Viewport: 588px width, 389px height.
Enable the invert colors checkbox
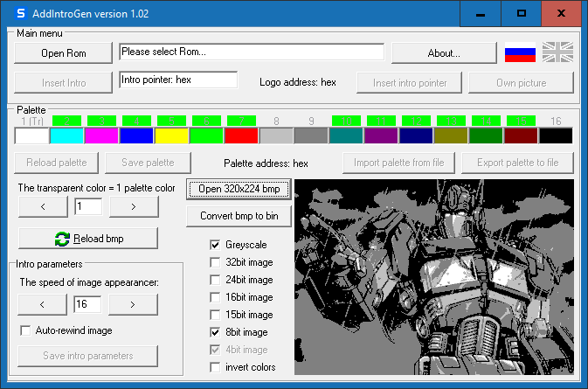point(215,367)
